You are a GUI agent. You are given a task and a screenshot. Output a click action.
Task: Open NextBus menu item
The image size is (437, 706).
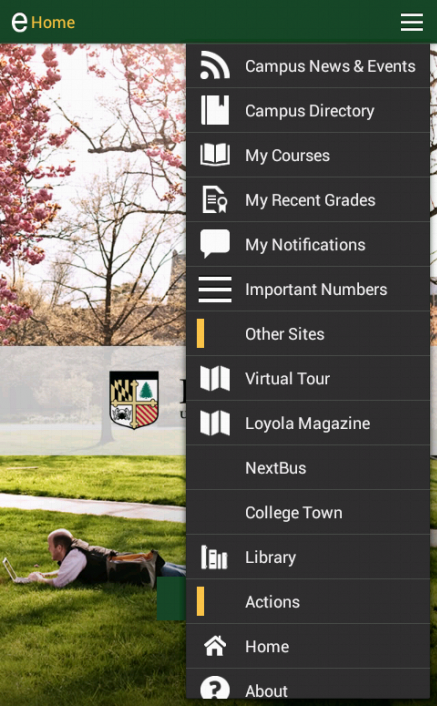(308, 467)
